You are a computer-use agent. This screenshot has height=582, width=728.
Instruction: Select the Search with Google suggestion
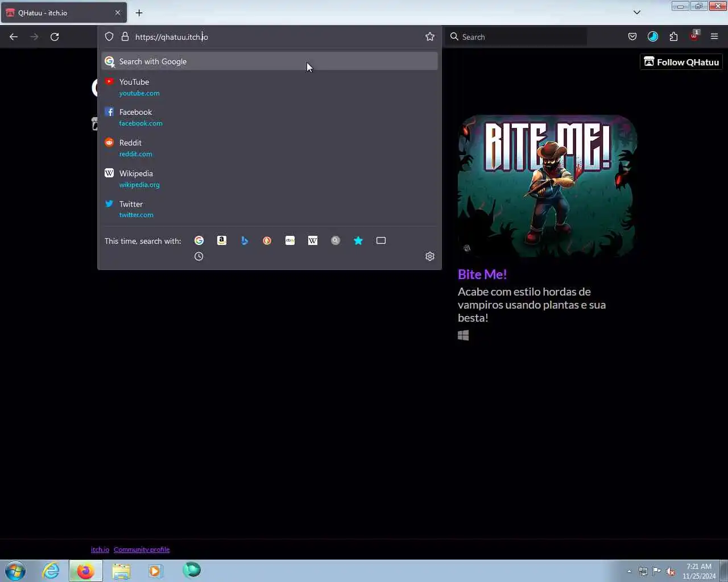270,61
